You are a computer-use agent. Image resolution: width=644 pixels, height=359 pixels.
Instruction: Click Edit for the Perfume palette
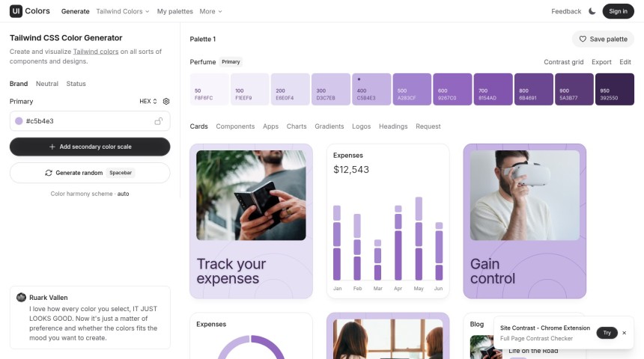[625, 62]
